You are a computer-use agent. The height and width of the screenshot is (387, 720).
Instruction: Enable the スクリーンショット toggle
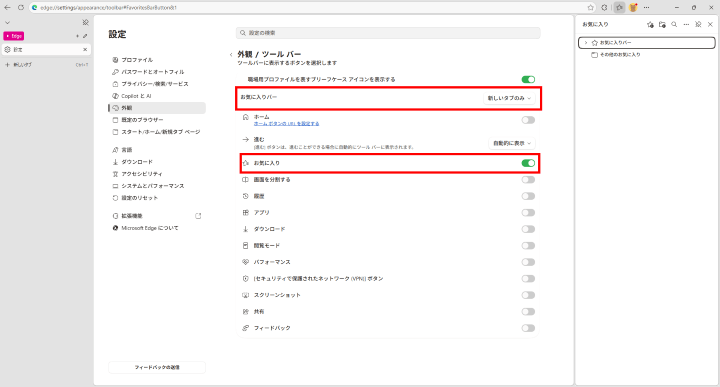pyautogui.click(x=528, y=295)
